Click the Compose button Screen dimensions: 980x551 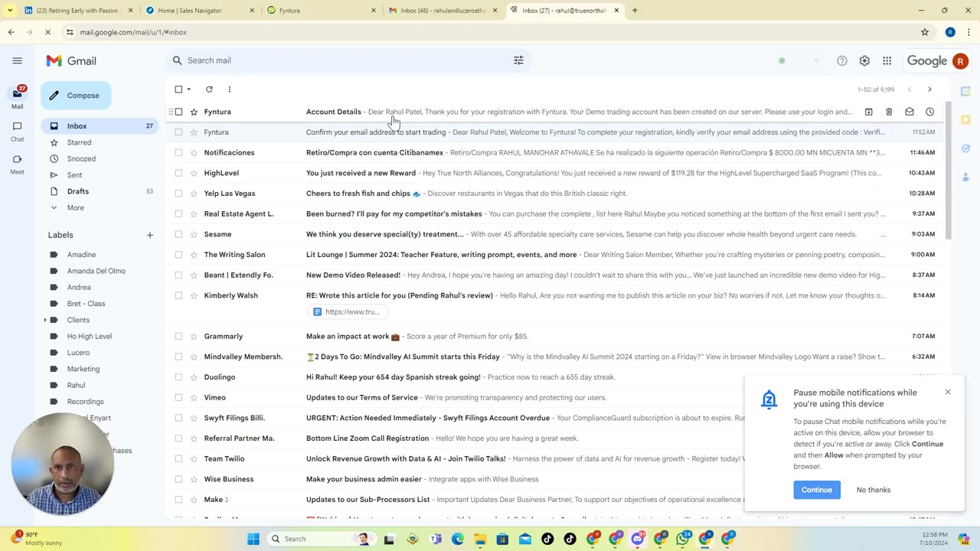click(76, 96)
